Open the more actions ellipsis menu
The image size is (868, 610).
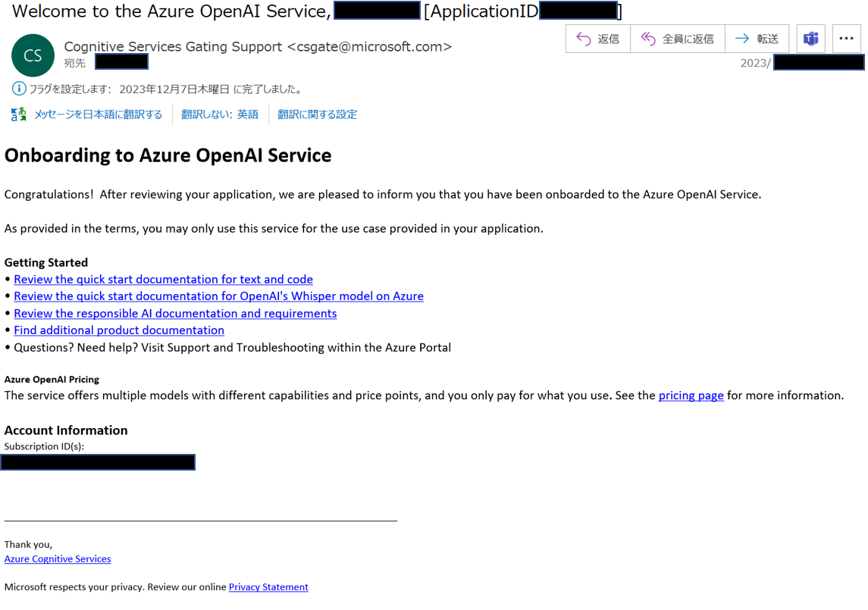coord(847,39)
